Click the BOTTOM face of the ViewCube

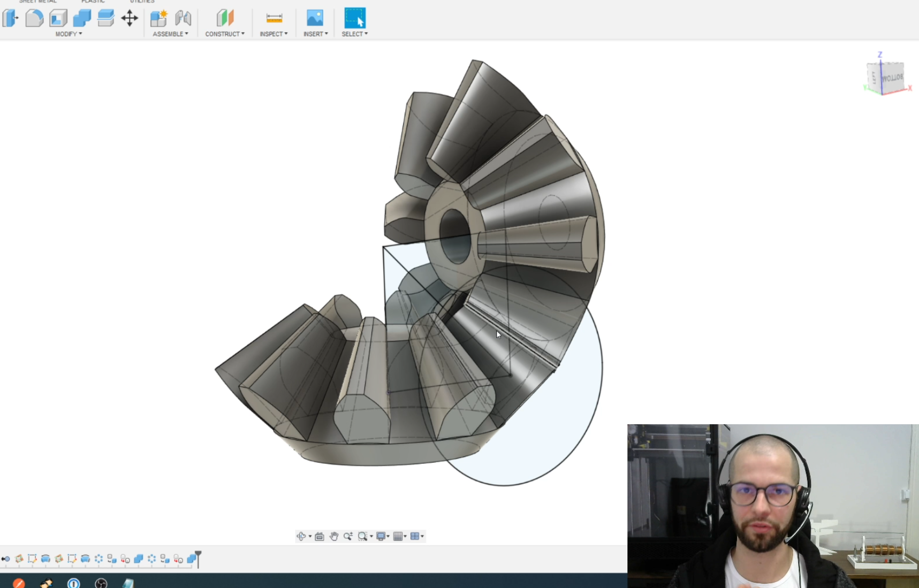click(892, 78)
